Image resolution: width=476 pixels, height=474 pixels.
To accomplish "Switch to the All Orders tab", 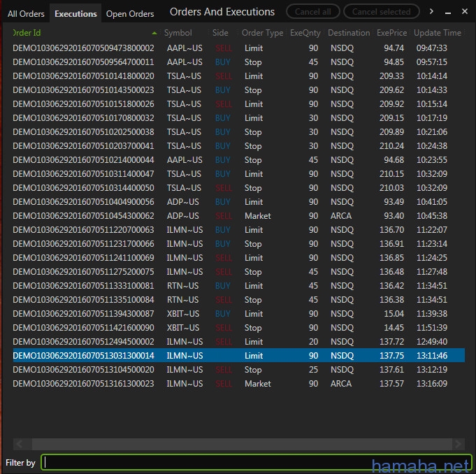I will click(x=26, y=14).
